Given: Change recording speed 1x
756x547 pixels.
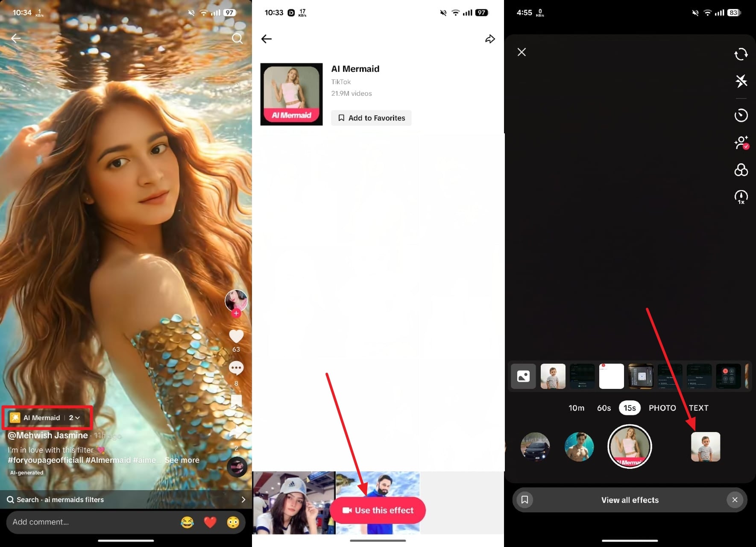Looking at the screenshot, I should coord(741,197).
